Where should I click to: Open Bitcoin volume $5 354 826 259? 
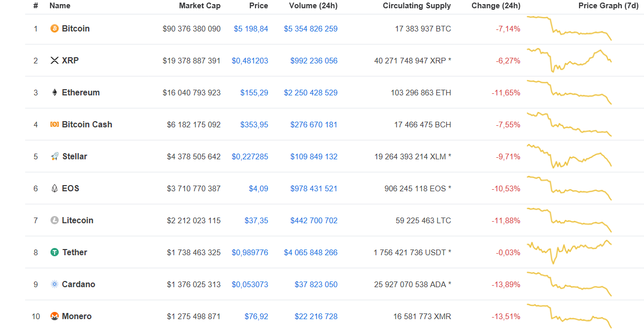311,29
